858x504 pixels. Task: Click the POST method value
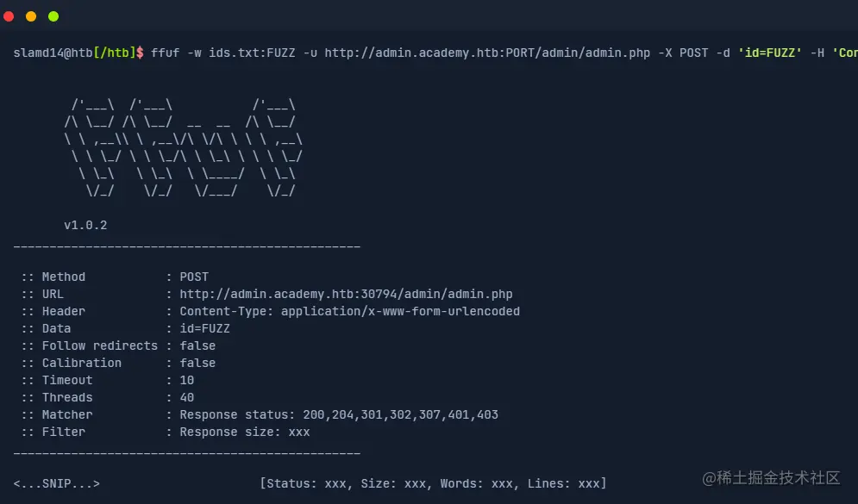pos(194,277)
